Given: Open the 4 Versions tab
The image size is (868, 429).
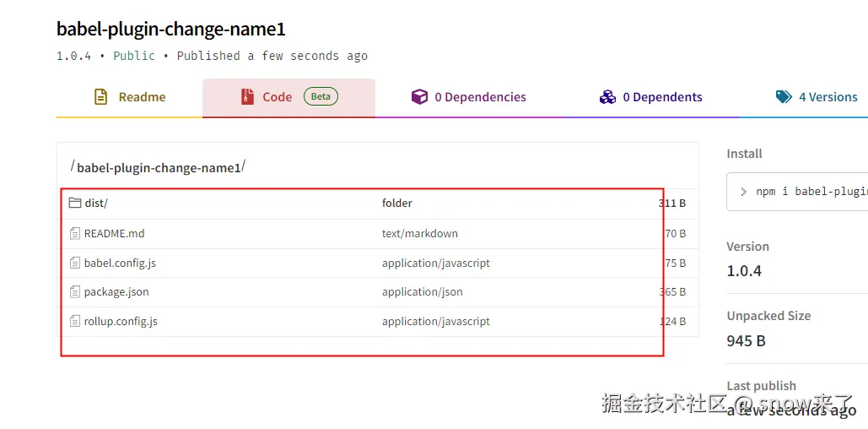Looking at the screenshot, I should tap(816, 98).
